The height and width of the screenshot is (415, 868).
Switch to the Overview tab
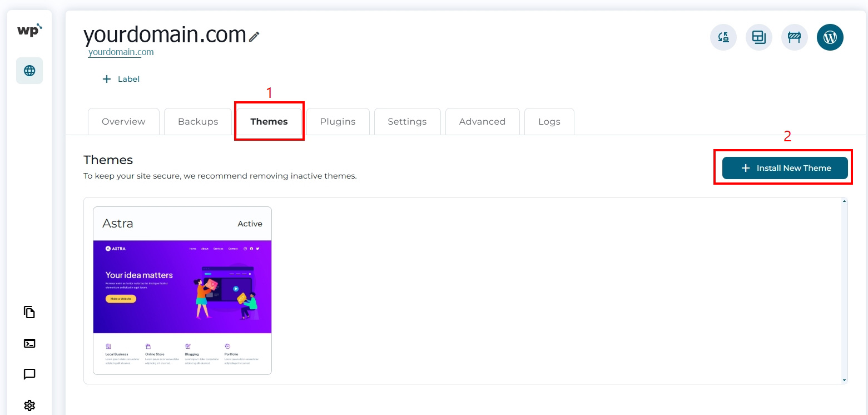123,121
